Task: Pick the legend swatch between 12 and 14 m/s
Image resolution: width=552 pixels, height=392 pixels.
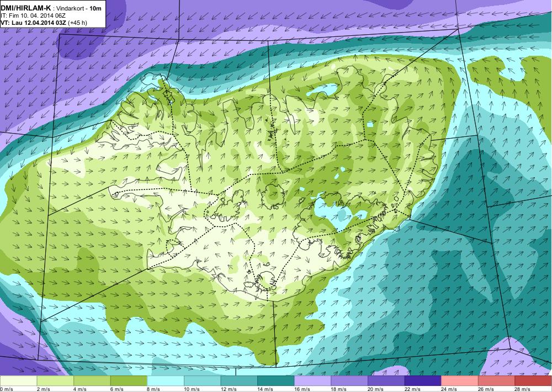Action: click(239, 380)
